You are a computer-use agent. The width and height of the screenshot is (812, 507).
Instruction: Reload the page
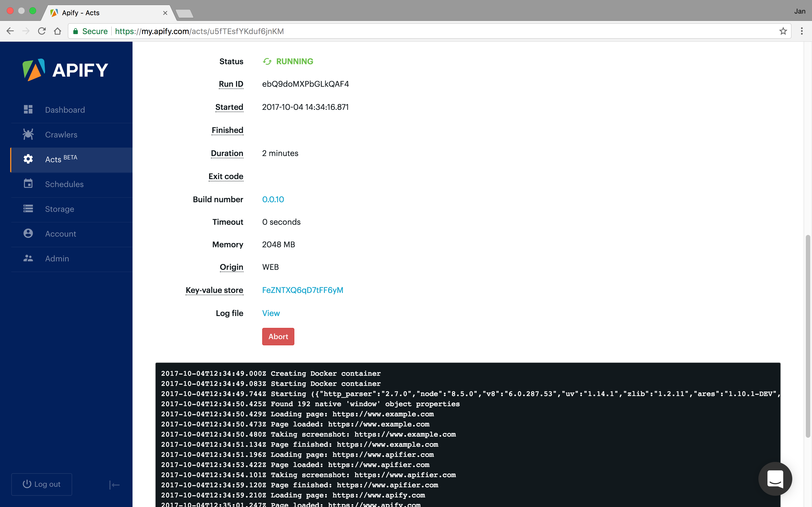pos(42,31)
